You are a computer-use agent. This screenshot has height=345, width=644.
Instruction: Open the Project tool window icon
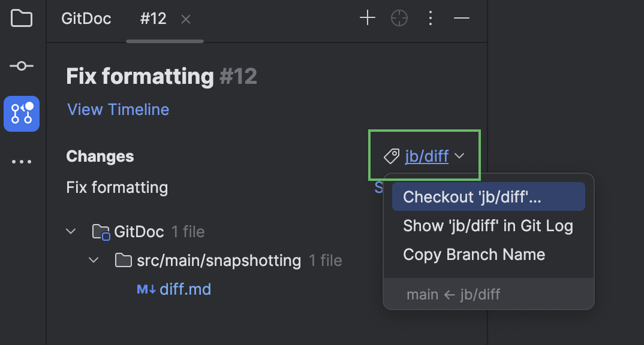[x=22, y=19]
